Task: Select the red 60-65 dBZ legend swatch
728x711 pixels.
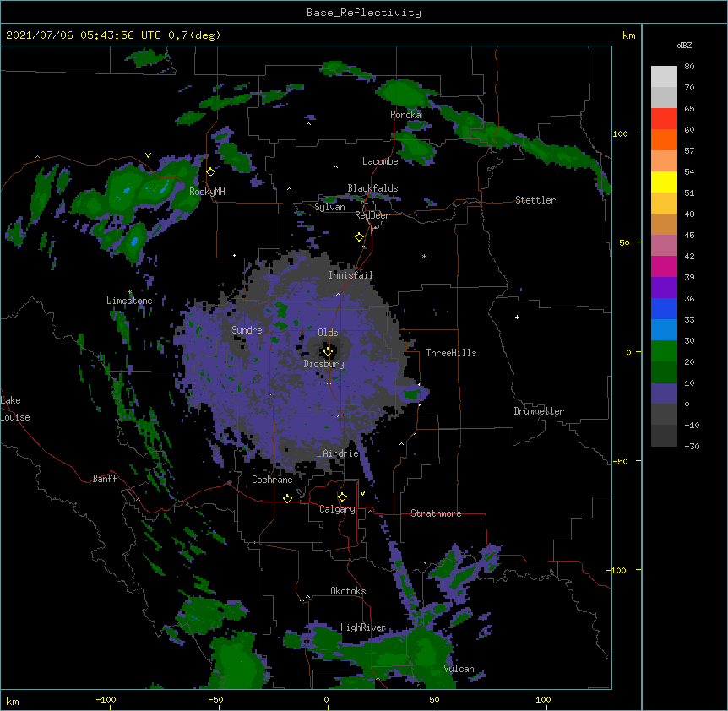Action: point(664,118)
